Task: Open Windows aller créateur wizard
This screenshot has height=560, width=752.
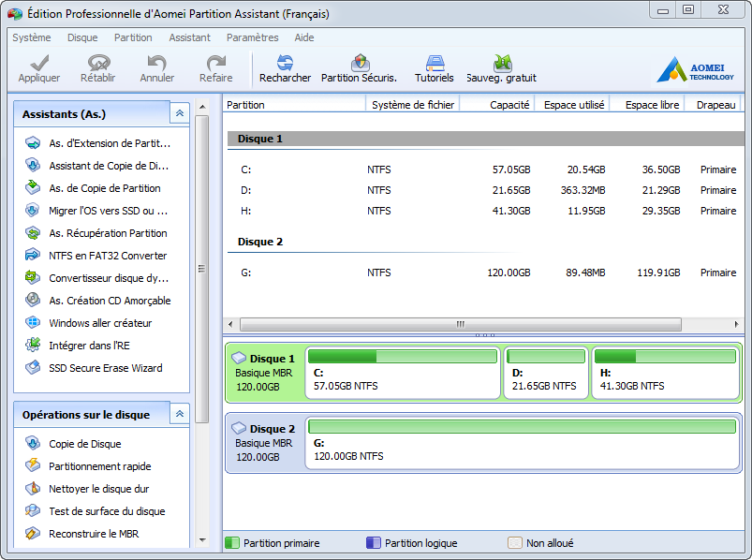Action: 100,323
